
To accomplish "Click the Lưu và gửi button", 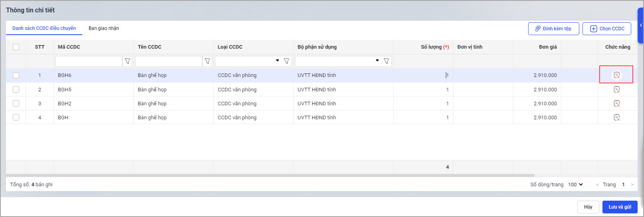I will coord(620,207).
